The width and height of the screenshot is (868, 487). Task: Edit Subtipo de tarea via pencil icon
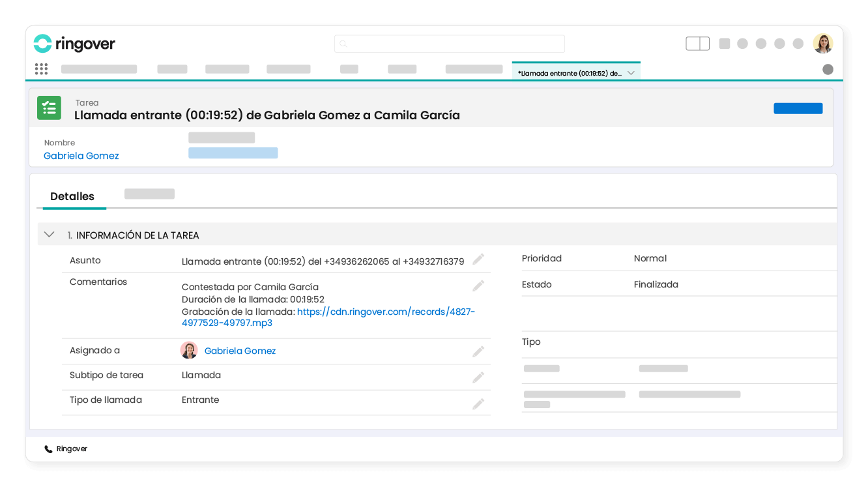tap(478, 377)
